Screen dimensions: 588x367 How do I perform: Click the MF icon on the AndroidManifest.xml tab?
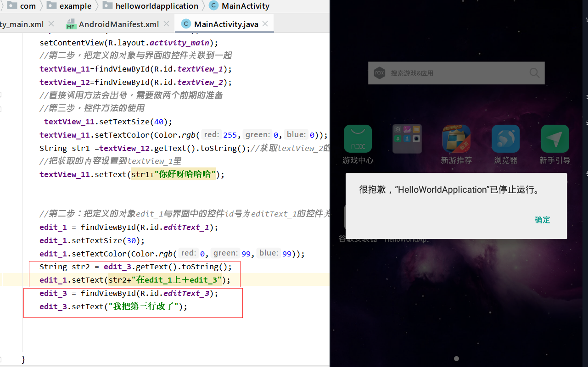tap(71, 23)
